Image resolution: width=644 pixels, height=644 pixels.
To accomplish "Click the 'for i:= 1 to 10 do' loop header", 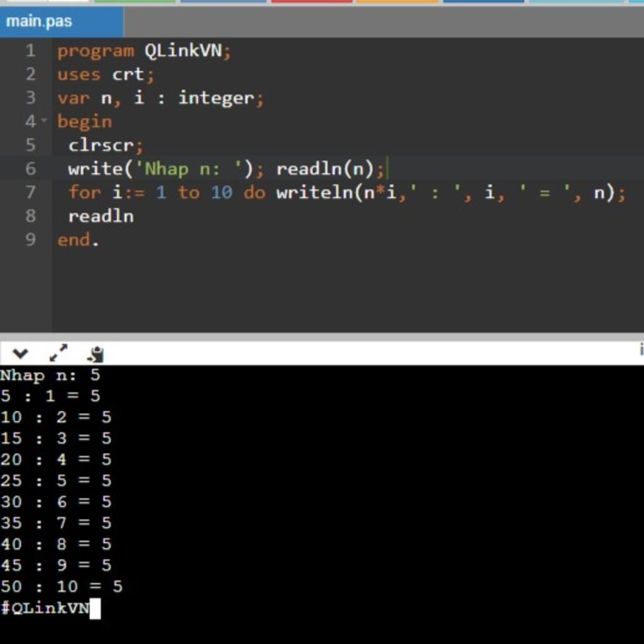I will (167, 192).
